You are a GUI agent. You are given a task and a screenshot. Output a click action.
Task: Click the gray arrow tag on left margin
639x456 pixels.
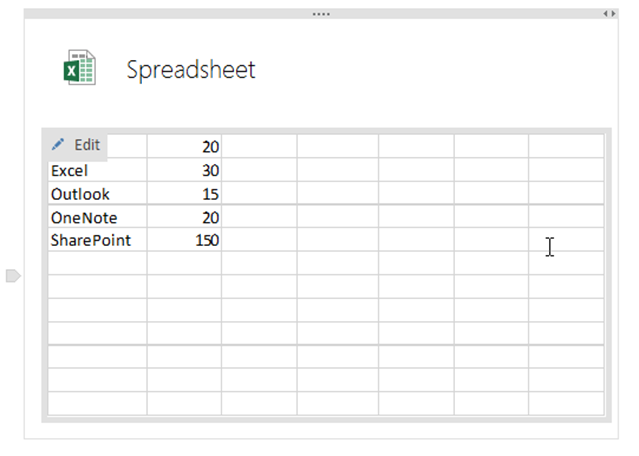pyautogui.click(x=13, y=275)
